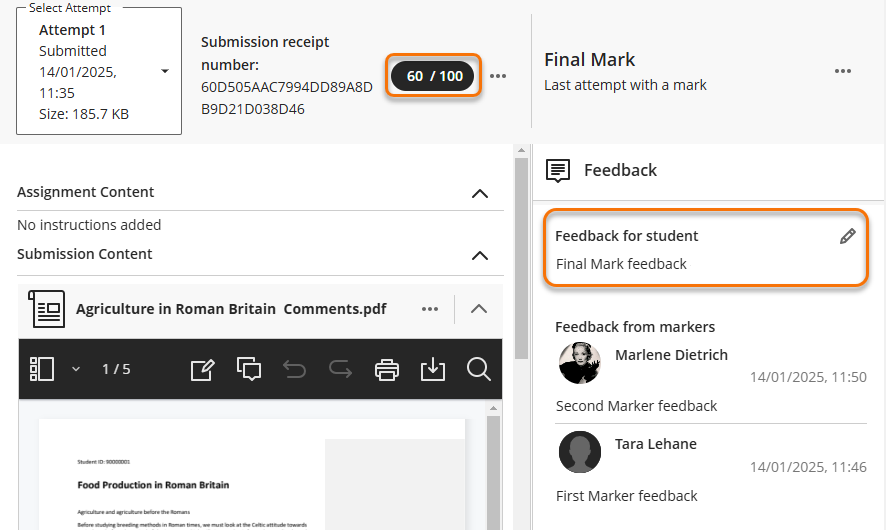Open more options next to the attempt mark
The width and height of the screenshot is (886, 530).
point(498,76)
